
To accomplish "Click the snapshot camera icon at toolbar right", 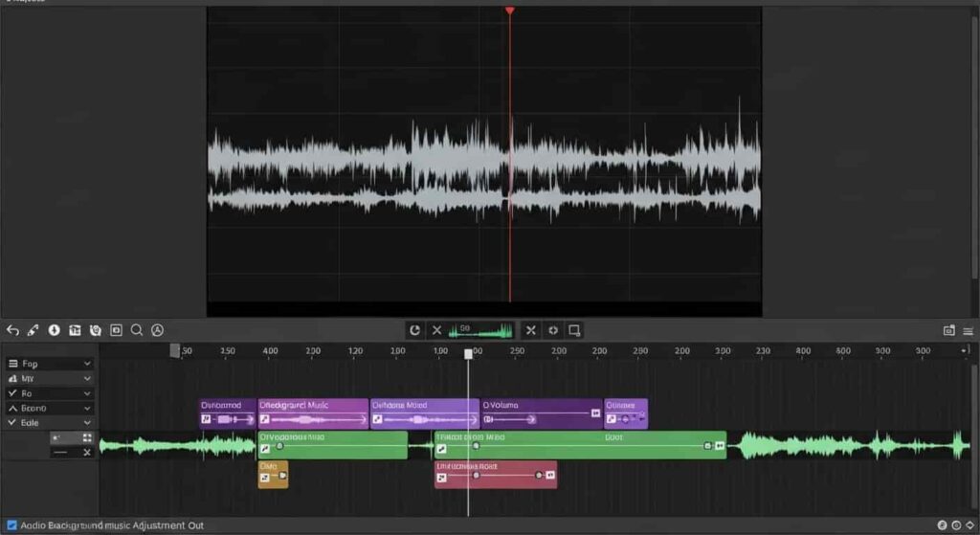I will coord(948,330).
